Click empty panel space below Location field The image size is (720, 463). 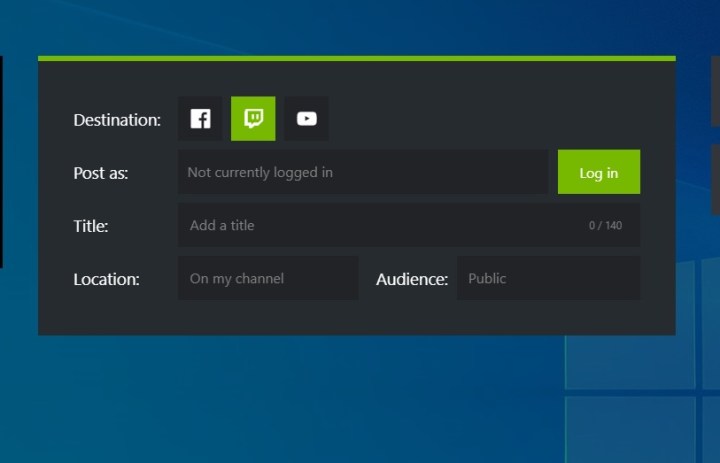tap(267, 318)
